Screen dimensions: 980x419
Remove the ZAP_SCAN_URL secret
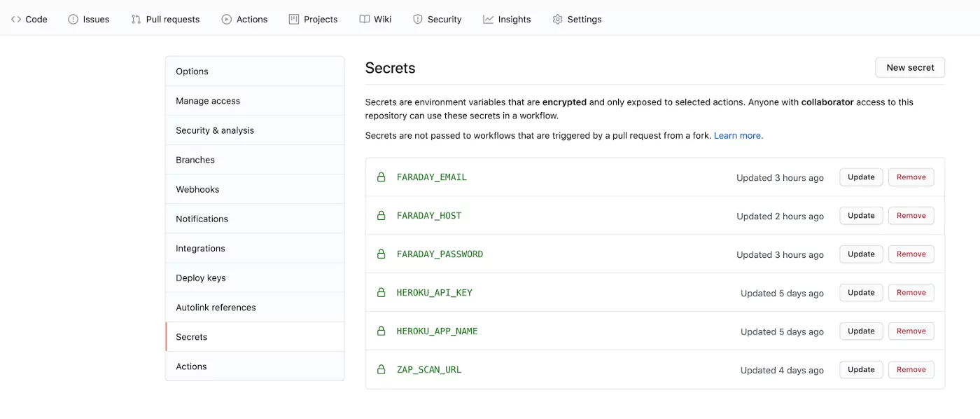click(911, 369)
